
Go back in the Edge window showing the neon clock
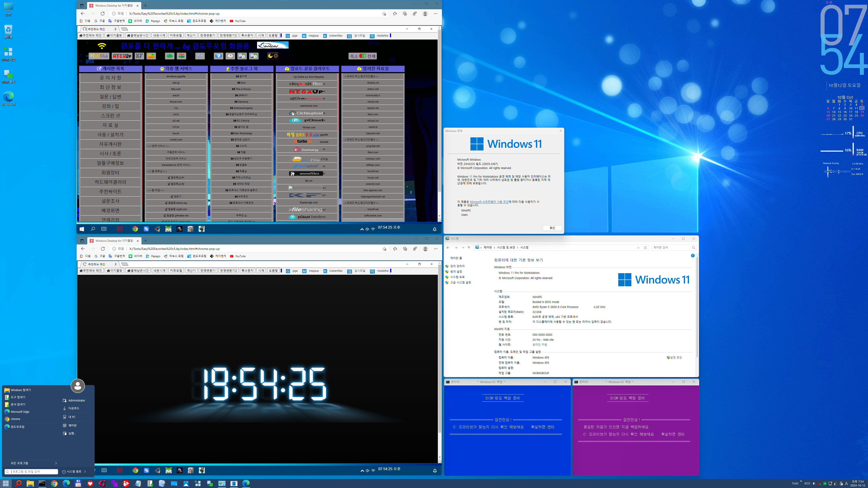pos(83,249)
